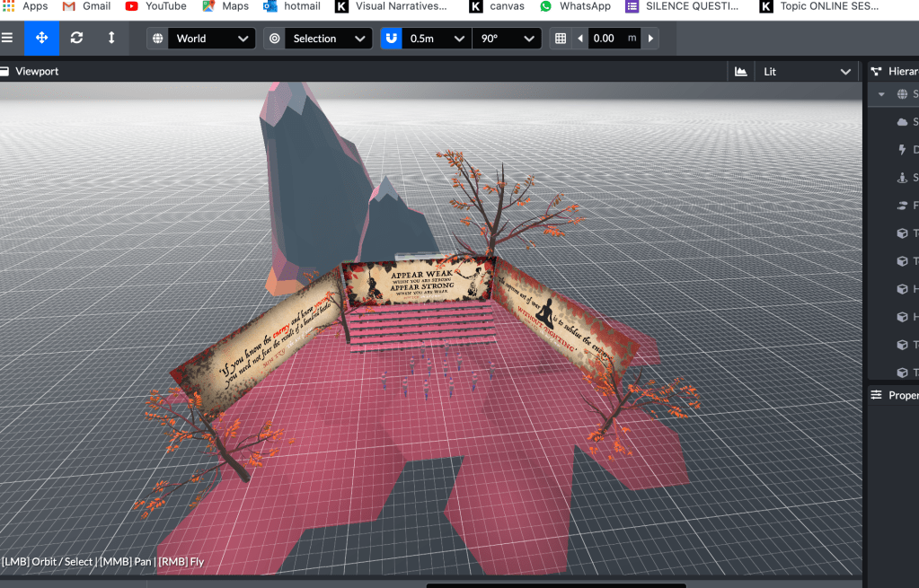
Task: Click the viewport stats chart icon
Action: [x=741, y=71]
